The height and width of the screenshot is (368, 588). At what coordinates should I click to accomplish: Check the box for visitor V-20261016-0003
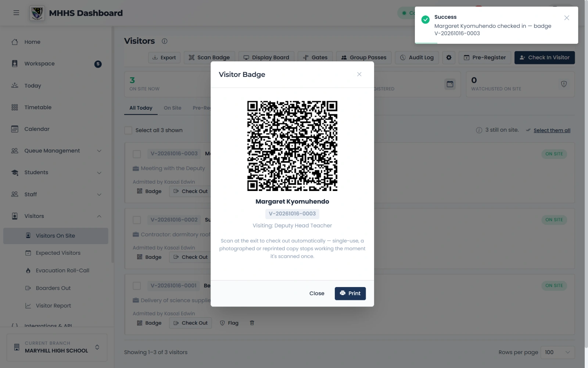(137, 154)
